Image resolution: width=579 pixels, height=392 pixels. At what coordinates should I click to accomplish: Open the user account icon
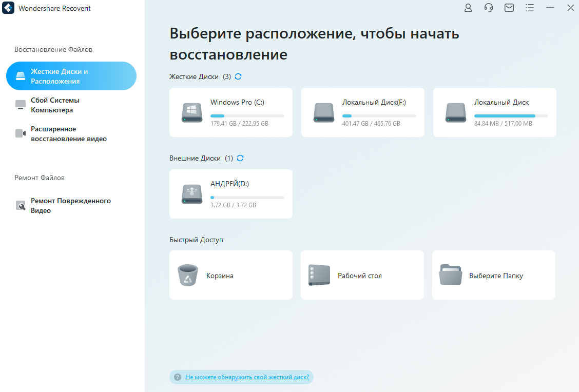tap(468, 8)
